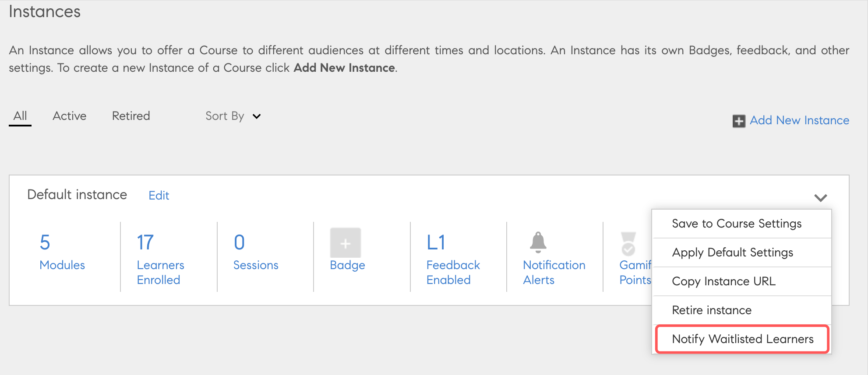
Task: Click the Gamification Points medal icon
Action: coord(628,244)
